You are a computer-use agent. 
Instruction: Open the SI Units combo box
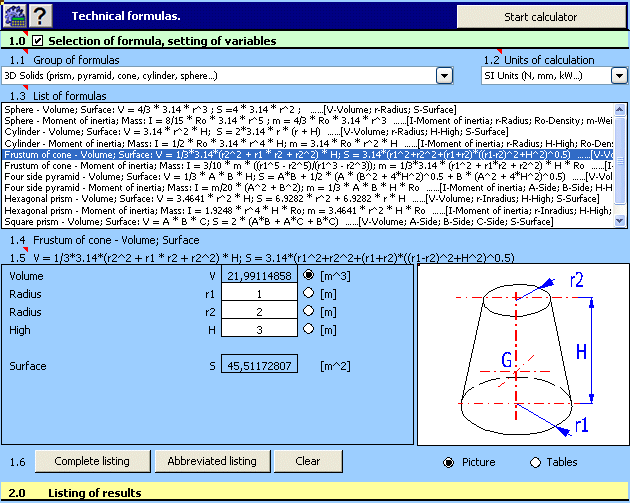(554, 76)
